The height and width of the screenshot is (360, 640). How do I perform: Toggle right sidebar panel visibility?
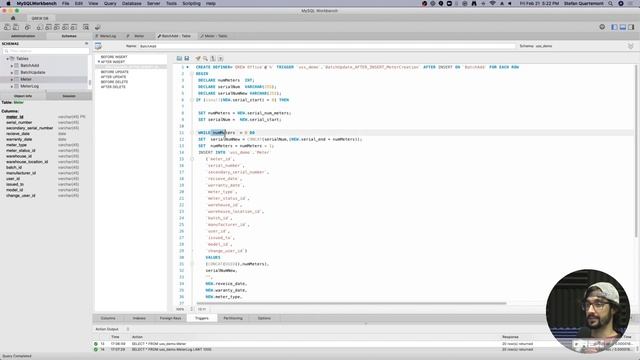pos(631,27)
